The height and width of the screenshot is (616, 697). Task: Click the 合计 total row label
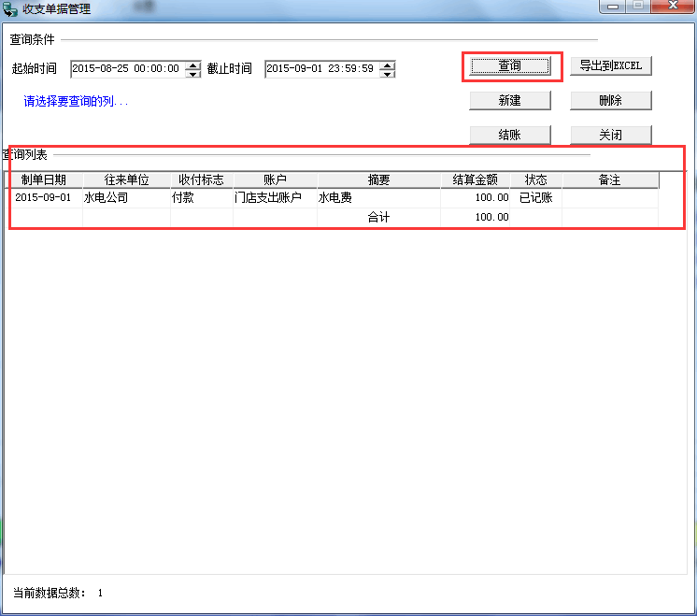(378, 218)
